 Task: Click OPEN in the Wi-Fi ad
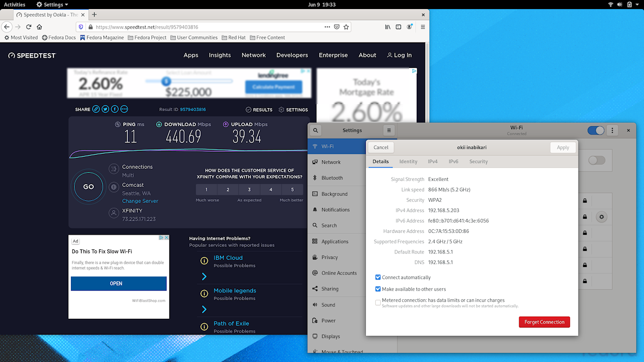pyautogui.click(x=119, y=284)
